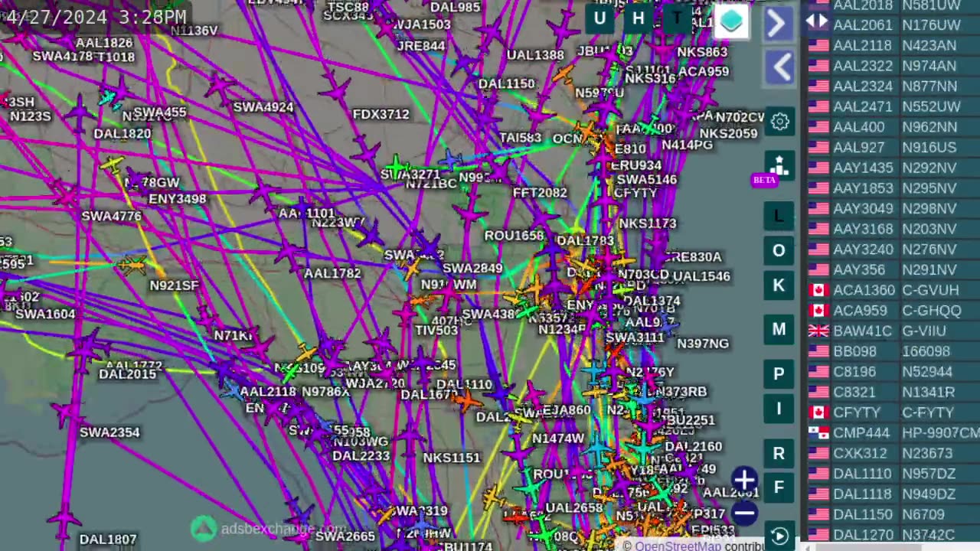The width and height of the screenshot is (980, 551).
Task: Click registration N916US in the list
Action: coord(930,147)
